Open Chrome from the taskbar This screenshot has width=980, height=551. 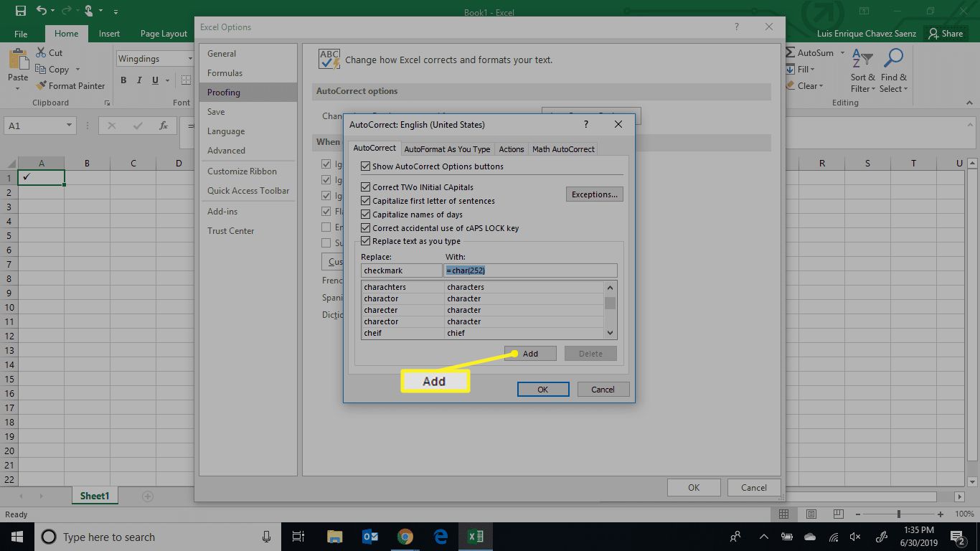click(x=405, y=537)
